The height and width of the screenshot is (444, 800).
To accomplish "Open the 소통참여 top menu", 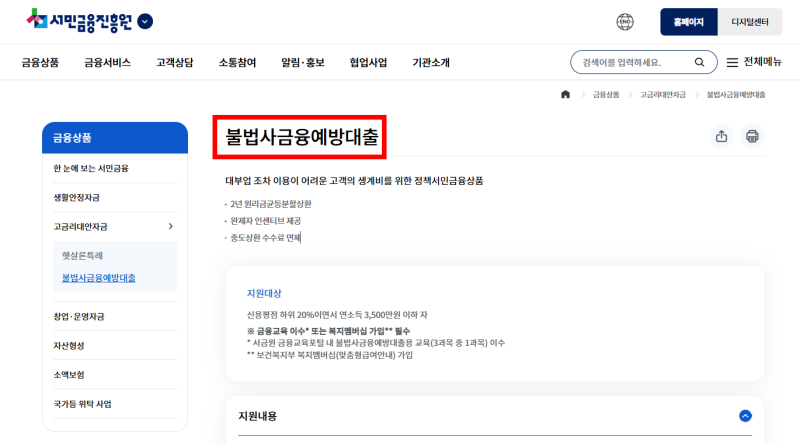I will 237,62.
